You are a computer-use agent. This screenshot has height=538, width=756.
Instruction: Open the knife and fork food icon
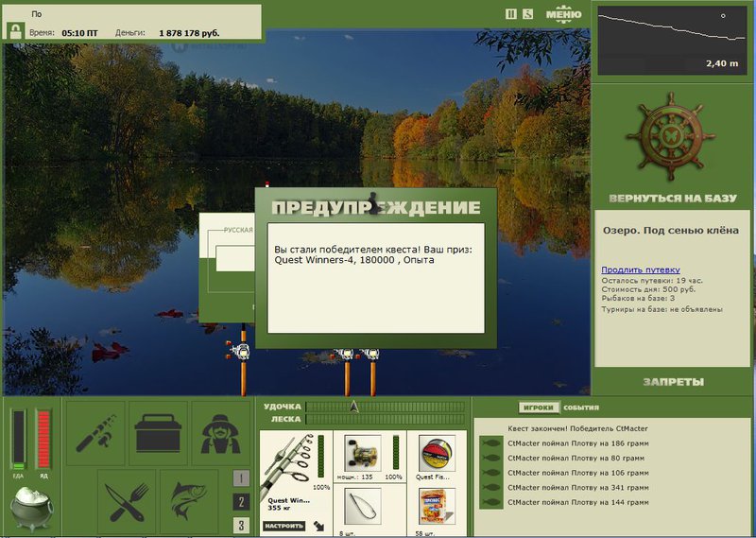[127, 502]
